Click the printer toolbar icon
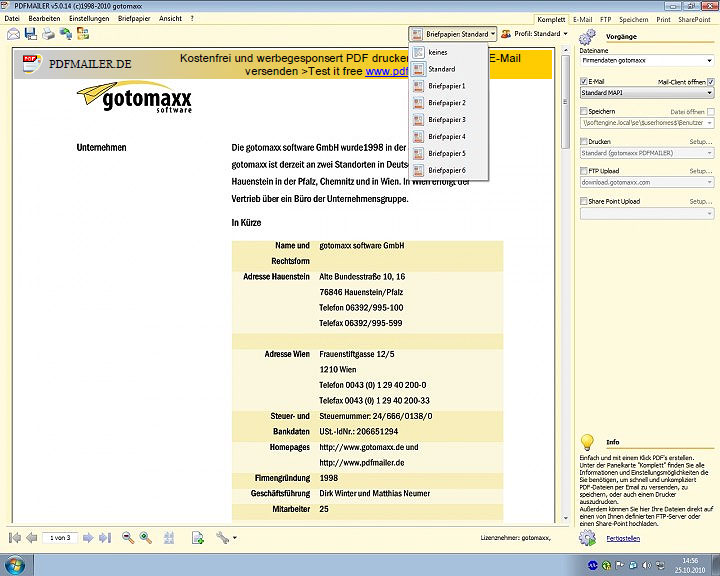 48,34
